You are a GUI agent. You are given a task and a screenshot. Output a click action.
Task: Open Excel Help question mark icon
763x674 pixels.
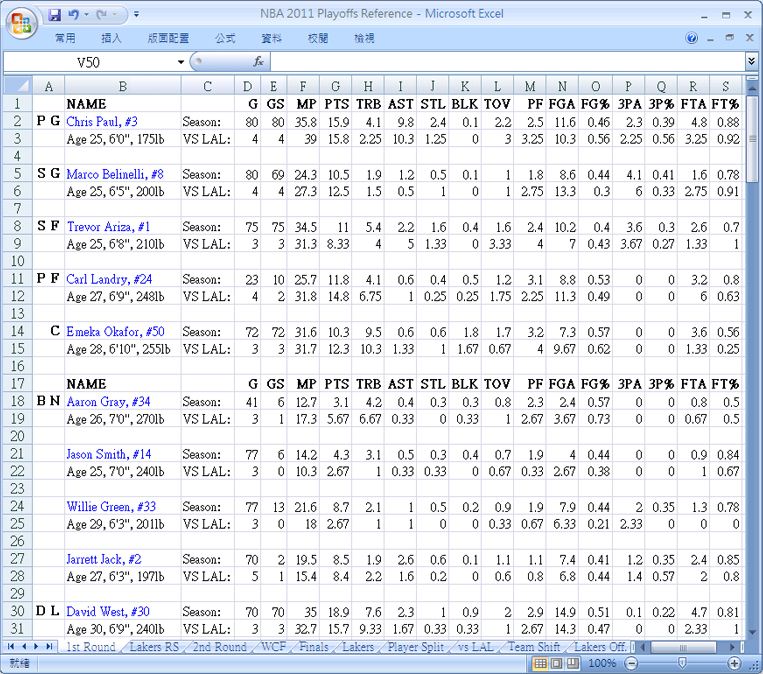coord(691,38)
